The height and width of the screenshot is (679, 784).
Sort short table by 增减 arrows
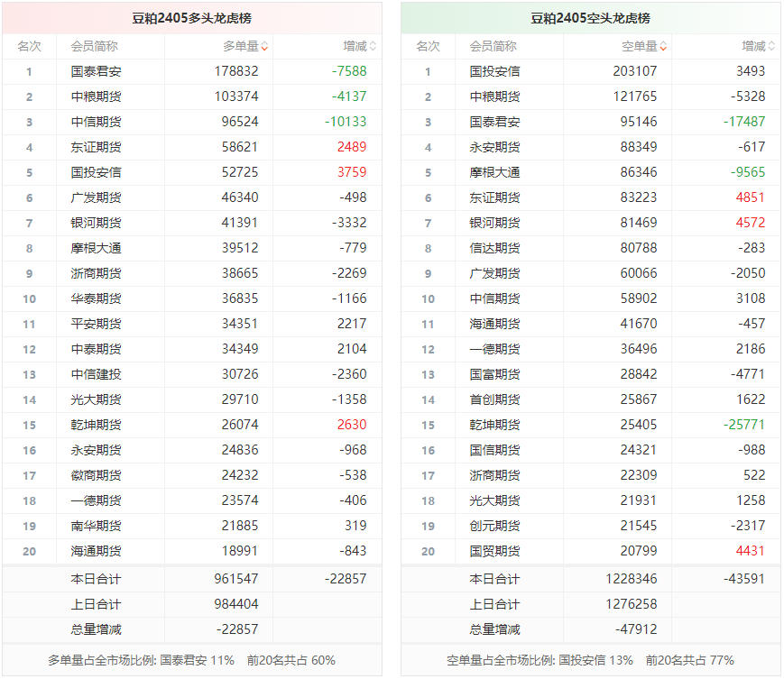click(x=771, y=47)
